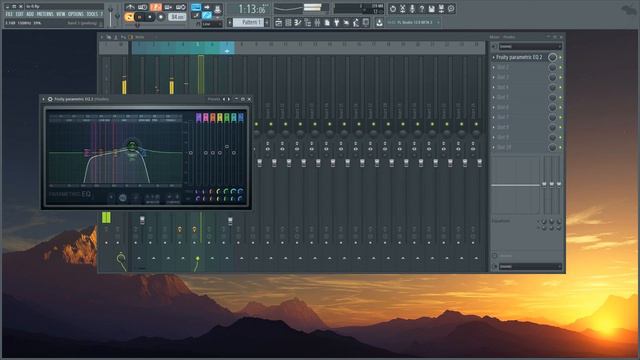Open the question mark help icon

pos(422,9)
